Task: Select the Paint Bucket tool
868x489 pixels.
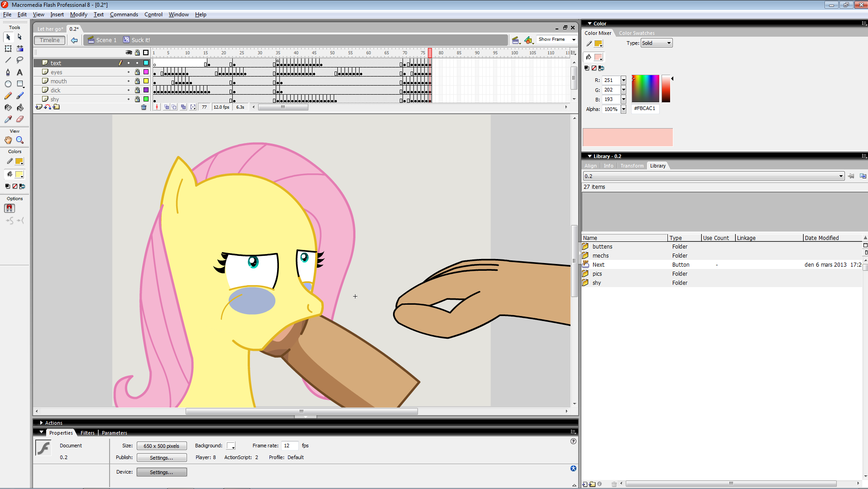Action: pyautogui.click(x=20, y=107)
